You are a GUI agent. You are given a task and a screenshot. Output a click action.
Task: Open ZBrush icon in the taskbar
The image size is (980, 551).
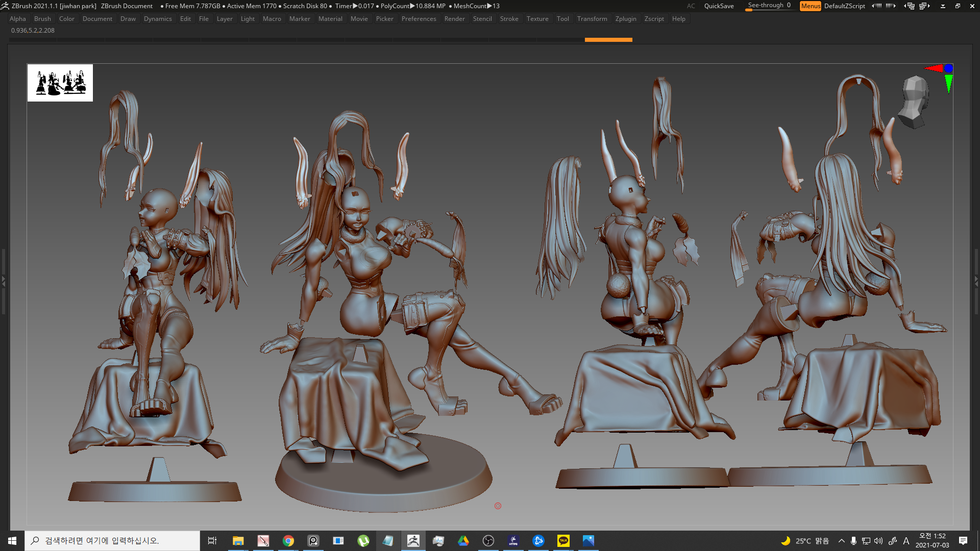pos(413,541)
